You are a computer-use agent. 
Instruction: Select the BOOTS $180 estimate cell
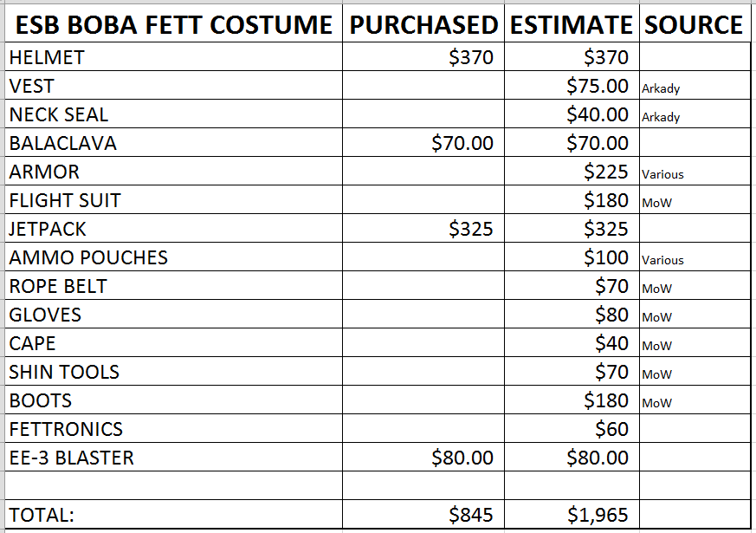pyautogui.click(x=572, y=400)
